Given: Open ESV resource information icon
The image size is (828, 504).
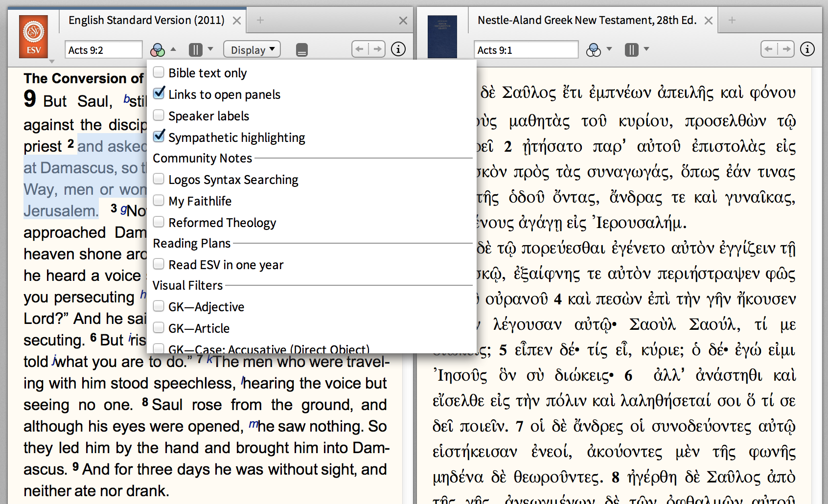Looking at the screenshot, I should coord(398,49).
